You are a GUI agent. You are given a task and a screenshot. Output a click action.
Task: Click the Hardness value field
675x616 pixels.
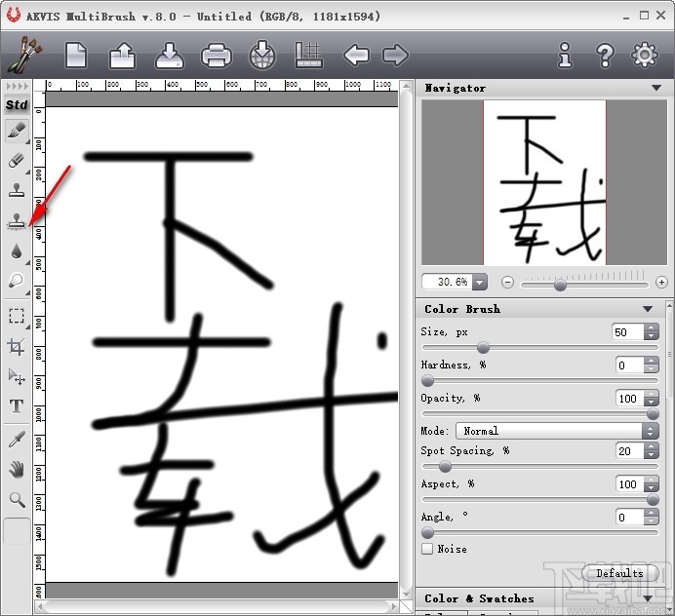point(630,366)
